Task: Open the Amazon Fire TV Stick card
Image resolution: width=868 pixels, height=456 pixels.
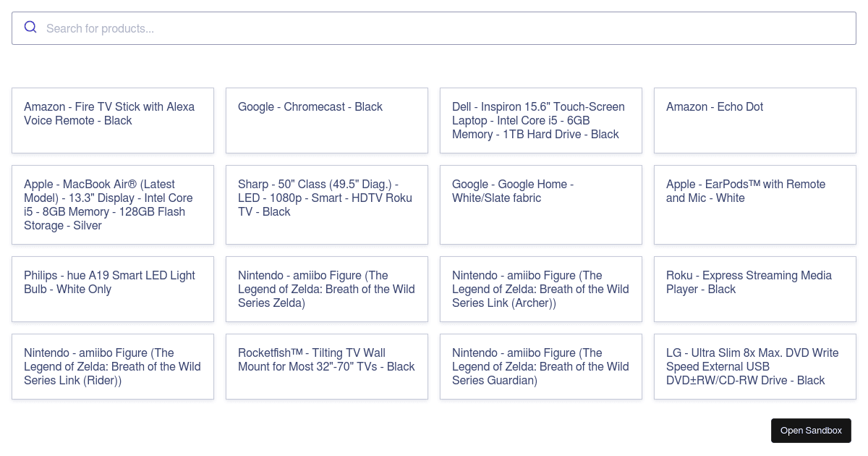Action: (x=113, y=120)
